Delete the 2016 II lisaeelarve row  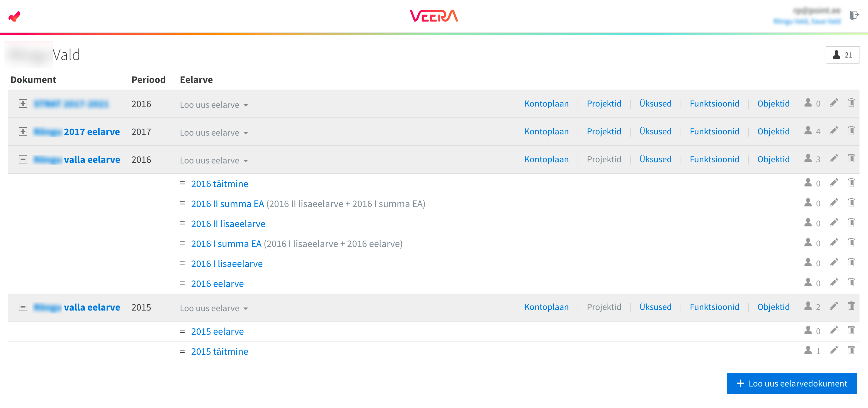pyautogui.click(x=851, y=223)
